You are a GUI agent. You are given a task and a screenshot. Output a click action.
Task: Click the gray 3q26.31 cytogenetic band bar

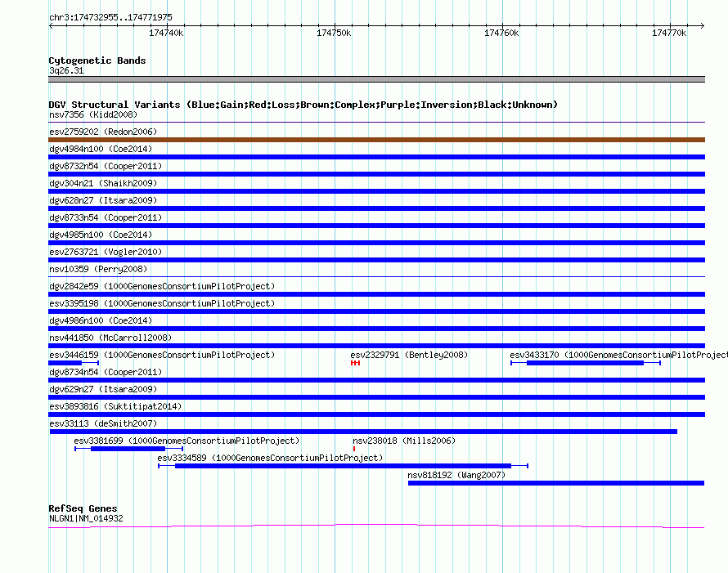tap(376, 79)
